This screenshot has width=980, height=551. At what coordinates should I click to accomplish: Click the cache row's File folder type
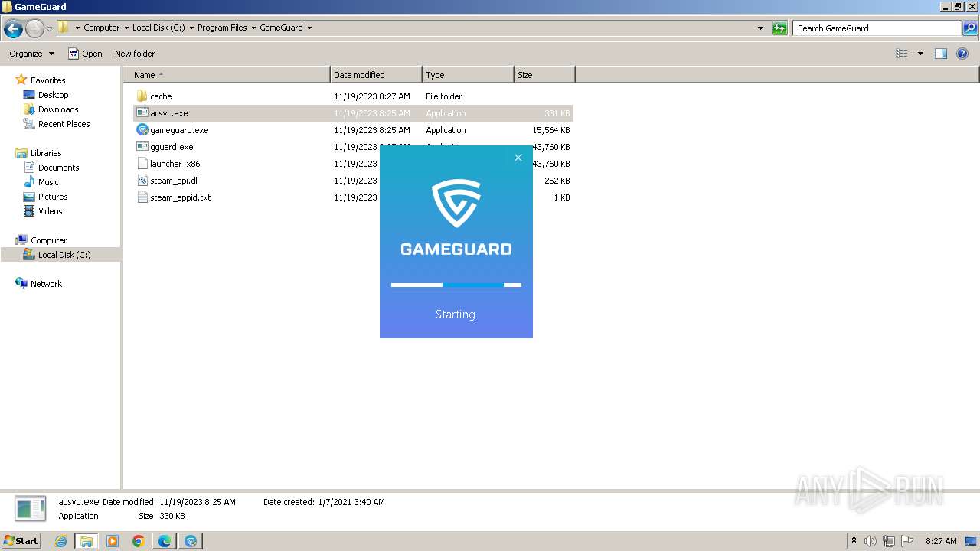(444, 96)
